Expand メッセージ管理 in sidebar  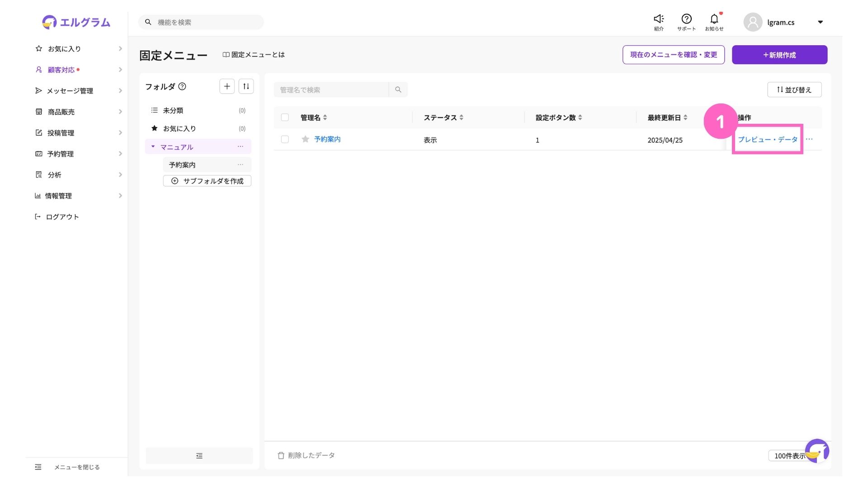pyautogui.click(x=70, y=91)
